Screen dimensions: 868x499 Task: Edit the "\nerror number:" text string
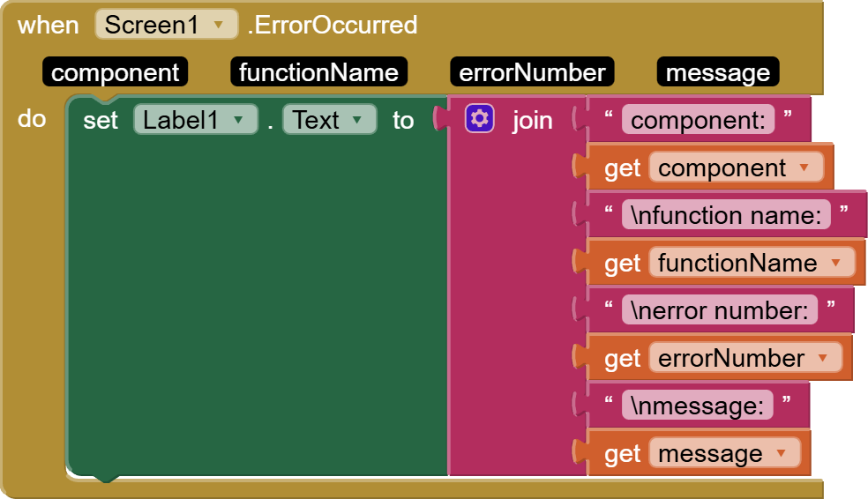[x=718, y=310]
